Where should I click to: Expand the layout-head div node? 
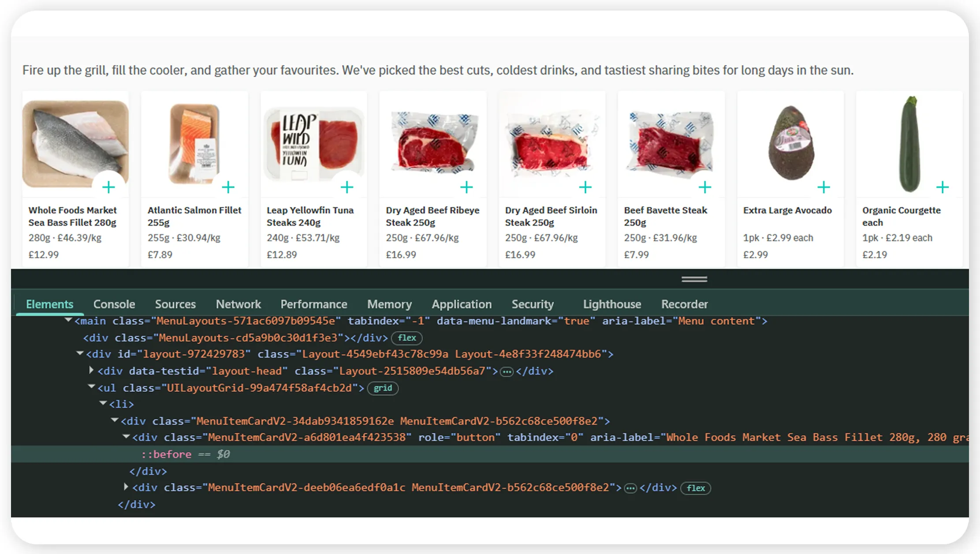tap(91, 370)
